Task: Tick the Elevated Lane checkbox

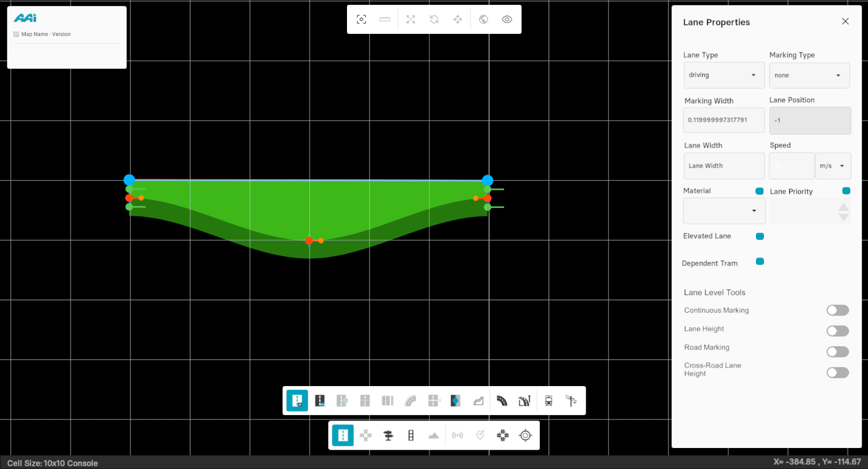Action: point(760,236)
